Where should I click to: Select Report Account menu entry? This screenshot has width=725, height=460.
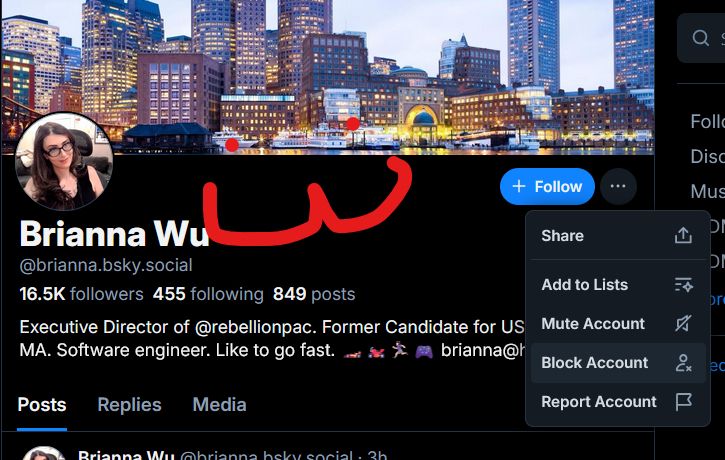617,402
